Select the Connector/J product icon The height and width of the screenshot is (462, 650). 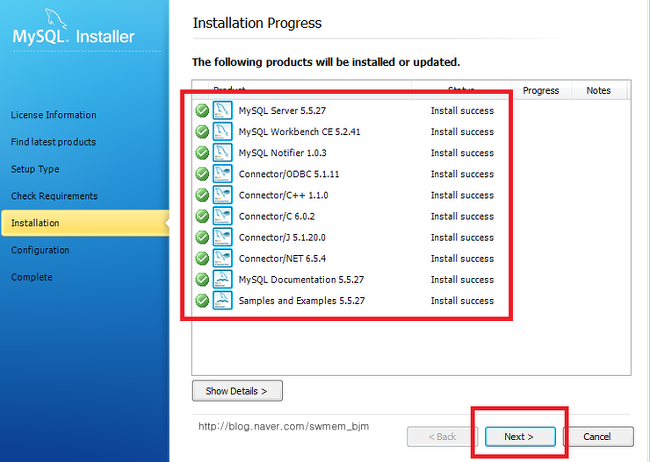(x=223, y=237)
